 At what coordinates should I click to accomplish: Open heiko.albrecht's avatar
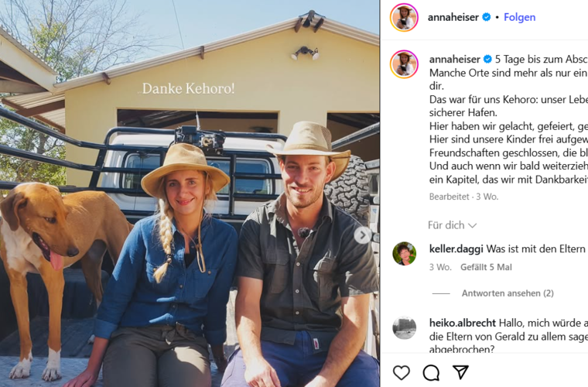click(x=404, y=327)
